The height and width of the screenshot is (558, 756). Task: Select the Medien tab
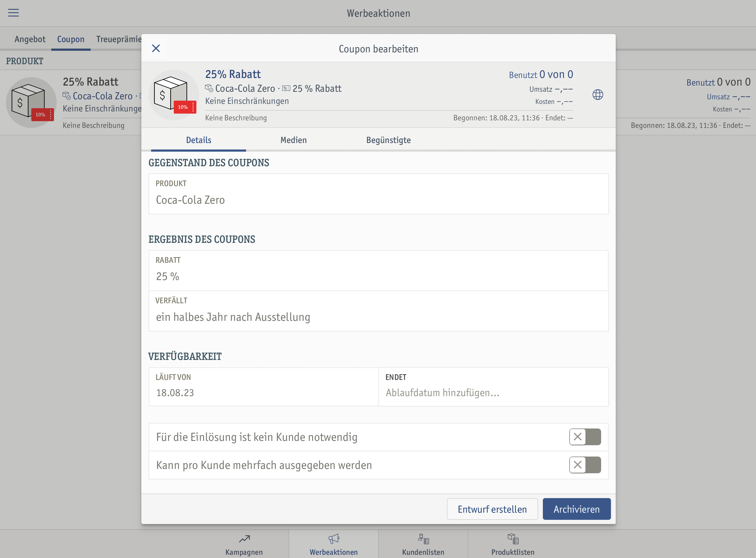click(294, 140)
